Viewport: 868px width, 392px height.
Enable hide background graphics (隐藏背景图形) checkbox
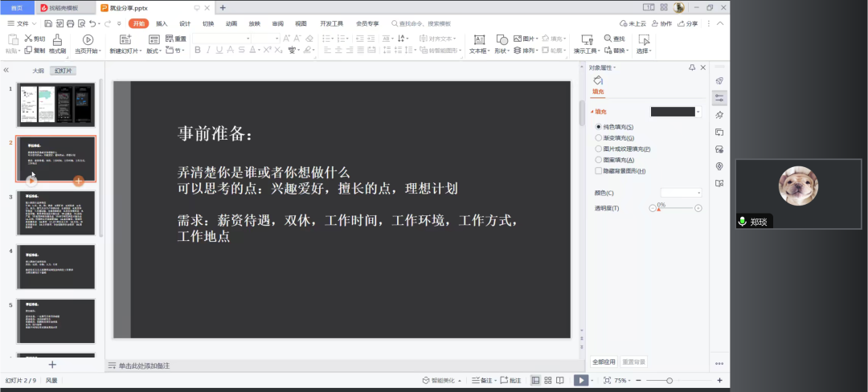click(598, 170)
